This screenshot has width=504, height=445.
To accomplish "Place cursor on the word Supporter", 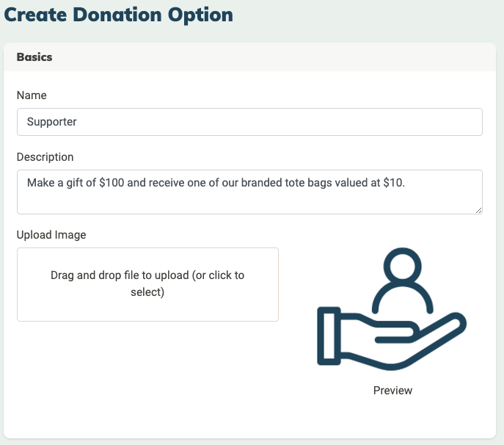I will [x=52, y=122].
